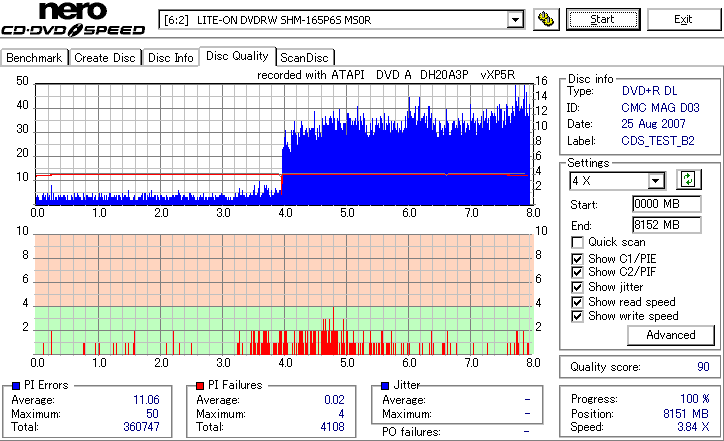Go to the Disc Info tab
724x441 pixels.
point(170,58)
